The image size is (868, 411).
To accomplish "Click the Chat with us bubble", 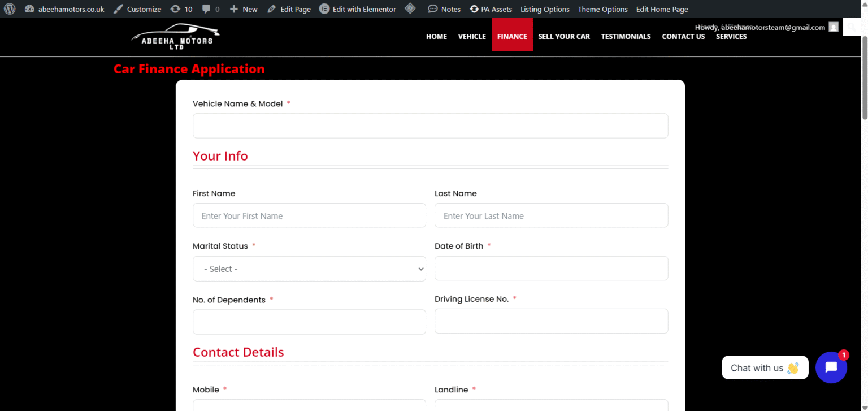I will point(765,367).
